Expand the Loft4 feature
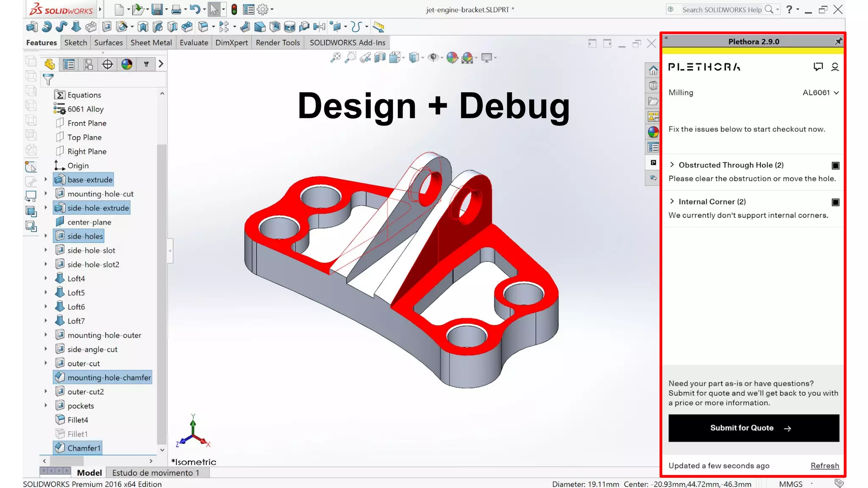This screenshot has width=868, height=488. tap(46, 278)
